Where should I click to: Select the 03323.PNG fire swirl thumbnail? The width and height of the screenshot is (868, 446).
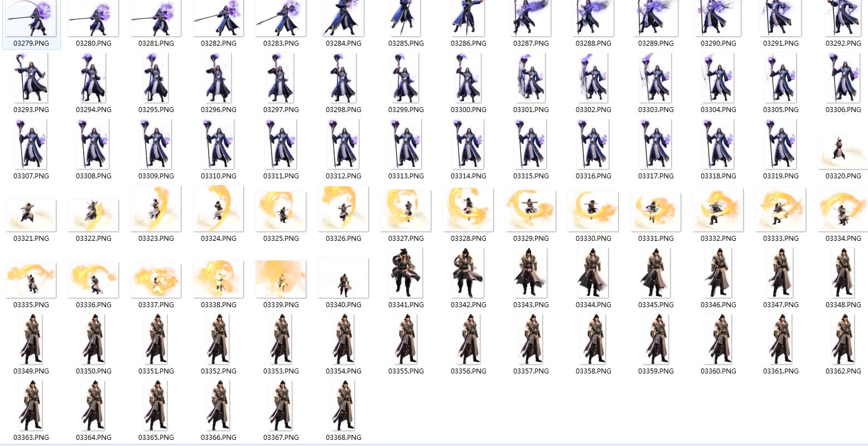[156, 209]
